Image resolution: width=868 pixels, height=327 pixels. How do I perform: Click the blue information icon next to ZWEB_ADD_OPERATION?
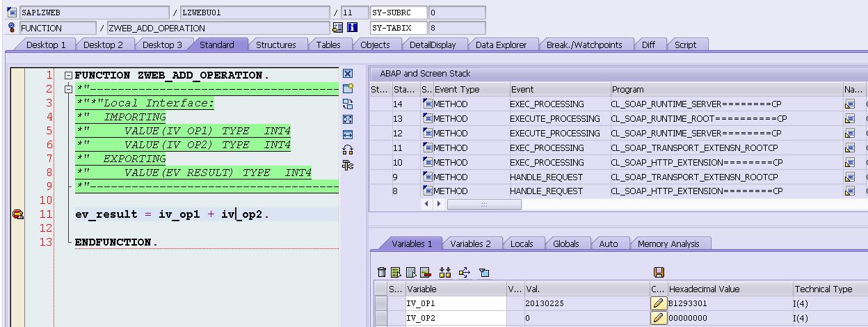click(x=353, y=28)
